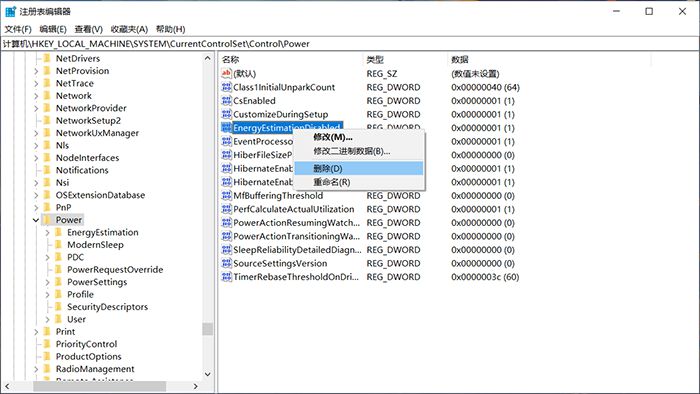Viewport: 700px width, 394px height.
Task: Select the ProductOptions key
Action: 88,357
